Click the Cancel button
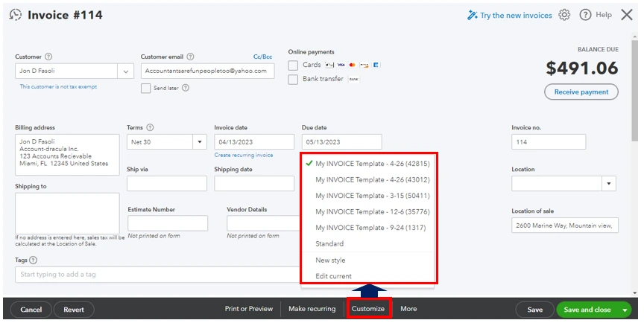Image resolution: width=644 pixels, height=323 pixels. [x=31, y=310]
